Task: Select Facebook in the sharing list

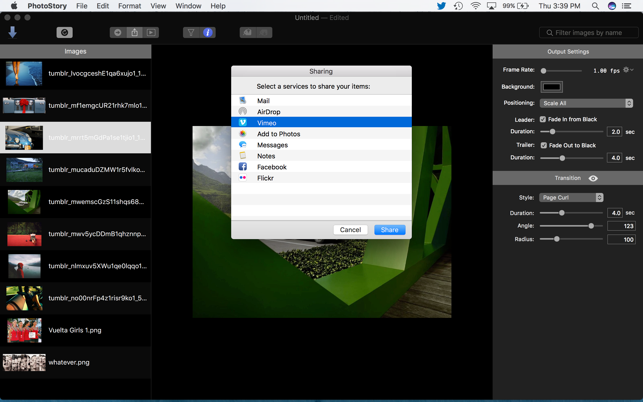Action: click(271, 167)
